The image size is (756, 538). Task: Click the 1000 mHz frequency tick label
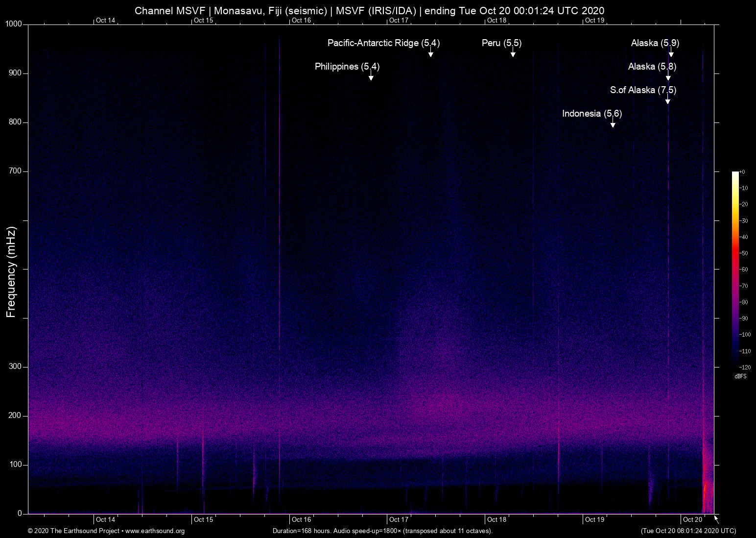(14, 24)
